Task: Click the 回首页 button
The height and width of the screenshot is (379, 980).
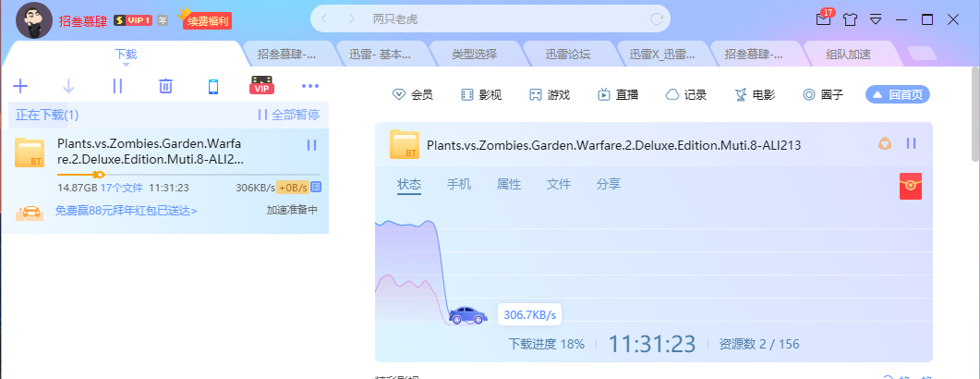Action: point(897,94)
